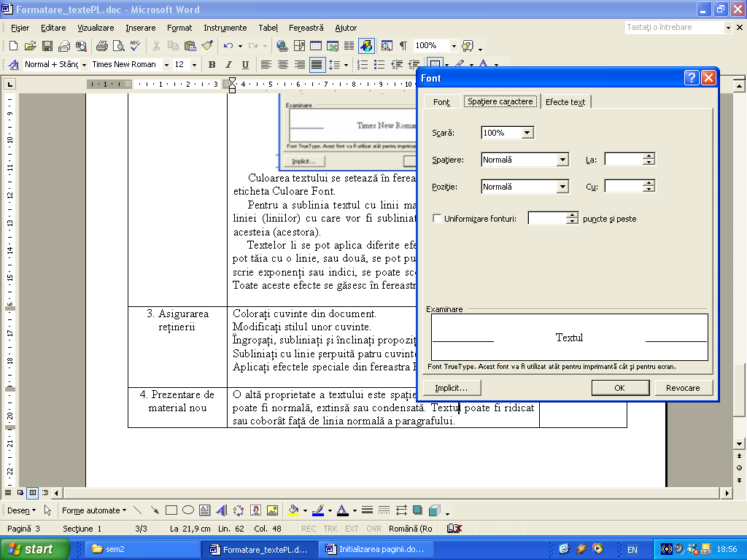Show paragraph marks with the ¶ icon
The width and height of the screenshot is (747, 560).
pyautogui.click(x=403, y=46)
